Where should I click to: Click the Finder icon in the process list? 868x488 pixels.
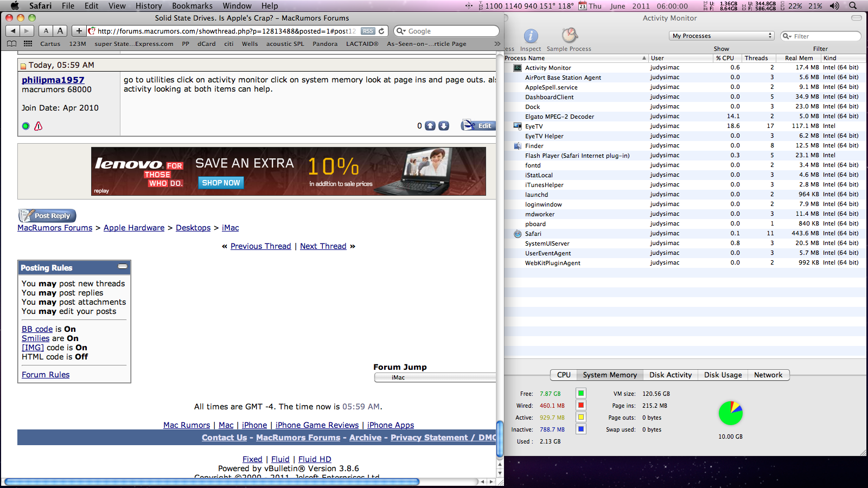pyautogui.click(x=516, y=145)
